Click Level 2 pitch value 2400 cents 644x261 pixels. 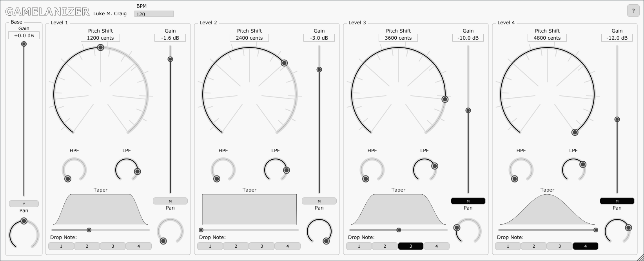tap(249, 38)
